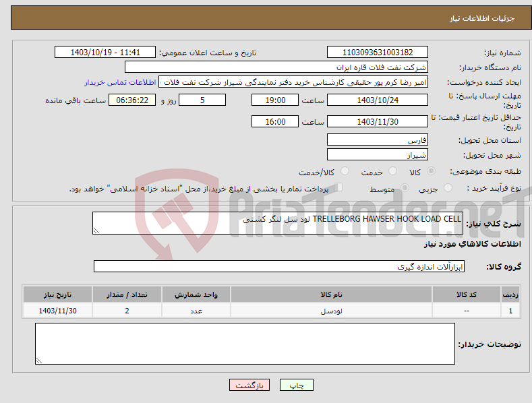Viewport: 532px width, 403px height.
Task: Click the general description TRELLEBORG HAWSER HOOK textarea
Action: (x=278, y=223)
